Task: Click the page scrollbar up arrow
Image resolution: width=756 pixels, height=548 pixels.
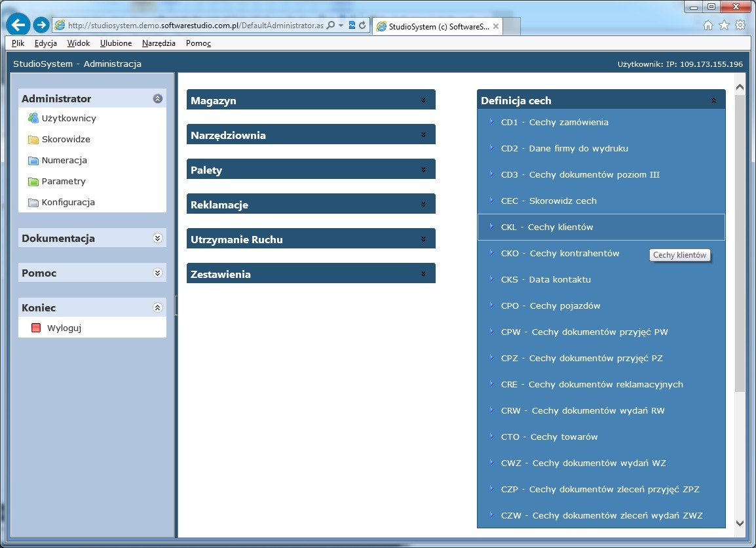Action: [740, 87]
